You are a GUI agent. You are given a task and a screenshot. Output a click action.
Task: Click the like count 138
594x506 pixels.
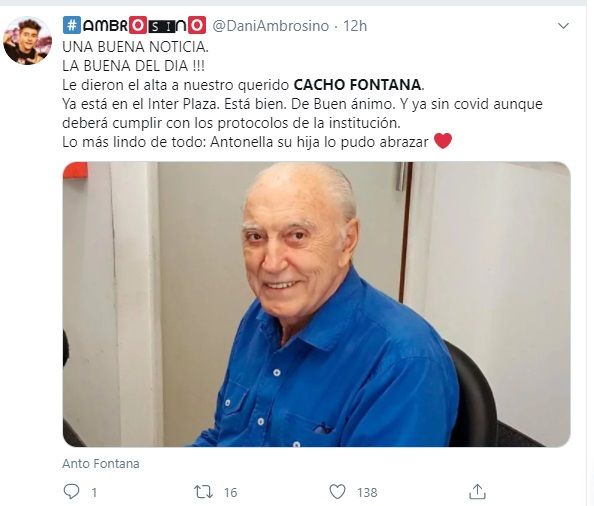pyautogui.click(x=367, y=492)
